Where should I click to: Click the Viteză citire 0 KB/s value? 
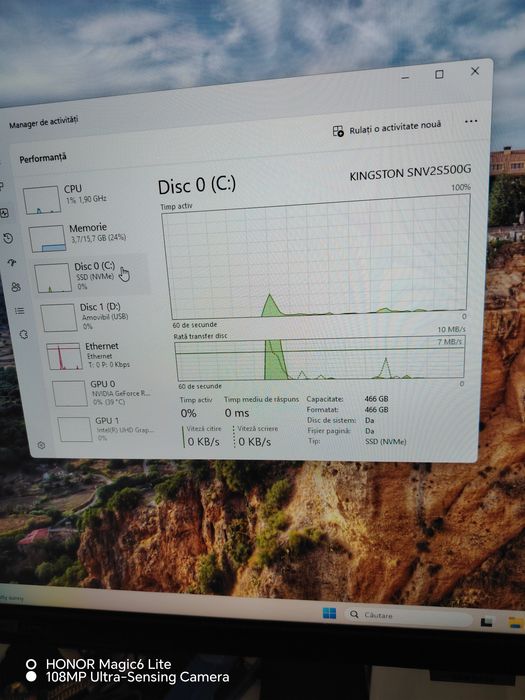203,442
